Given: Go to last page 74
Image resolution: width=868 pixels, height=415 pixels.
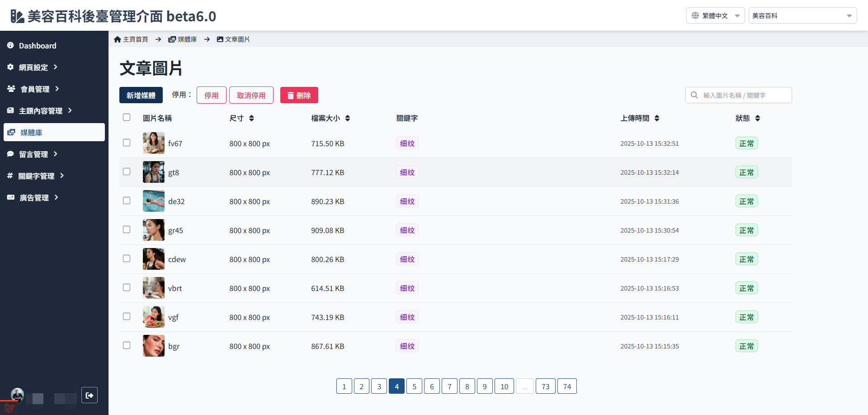Looking at the screenshot, I should pos(567,386).
